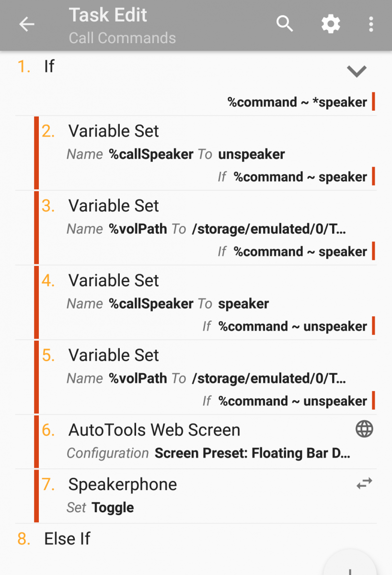Open the Speakerphone action labeled 7
The width and height of the screenshot is (392, 575).
click(122, 484)
